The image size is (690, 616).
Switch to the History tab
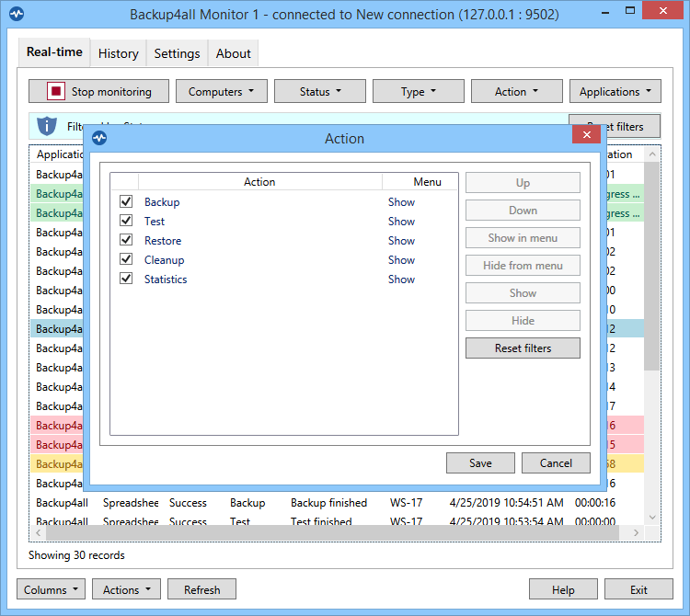tap(118, 53)
